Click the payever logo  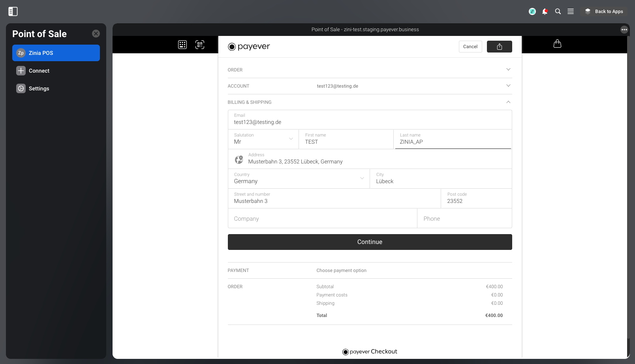(x=249, y=47)
